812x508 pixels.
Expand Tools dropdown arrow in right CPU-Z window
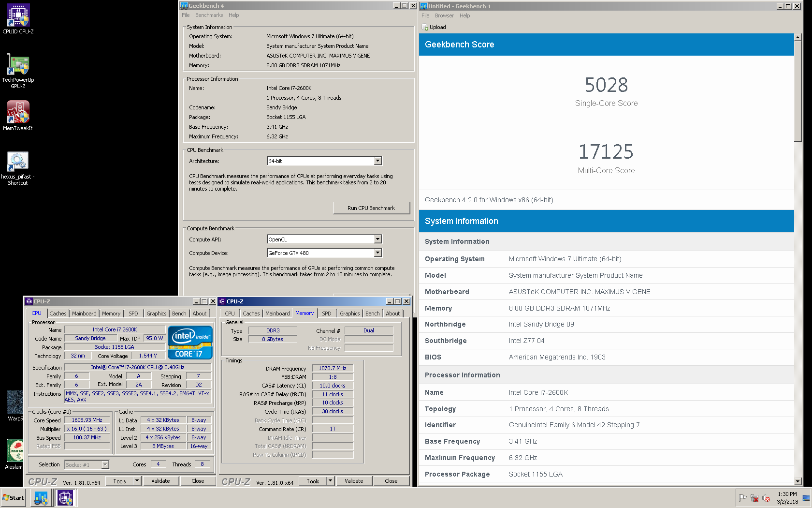(331, 481)
